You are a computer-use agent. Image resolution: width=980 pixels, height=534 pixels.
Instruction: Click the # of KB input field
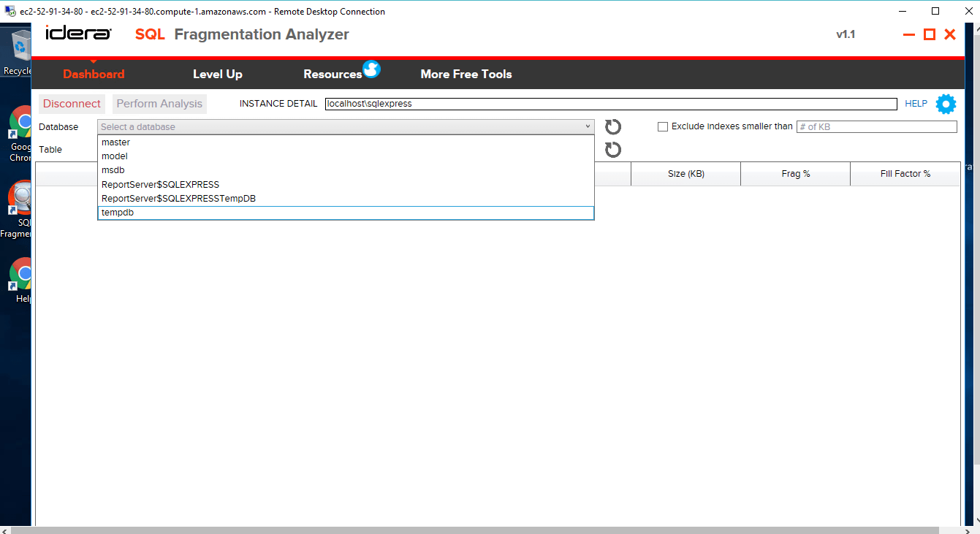click(x=875, y=127)
